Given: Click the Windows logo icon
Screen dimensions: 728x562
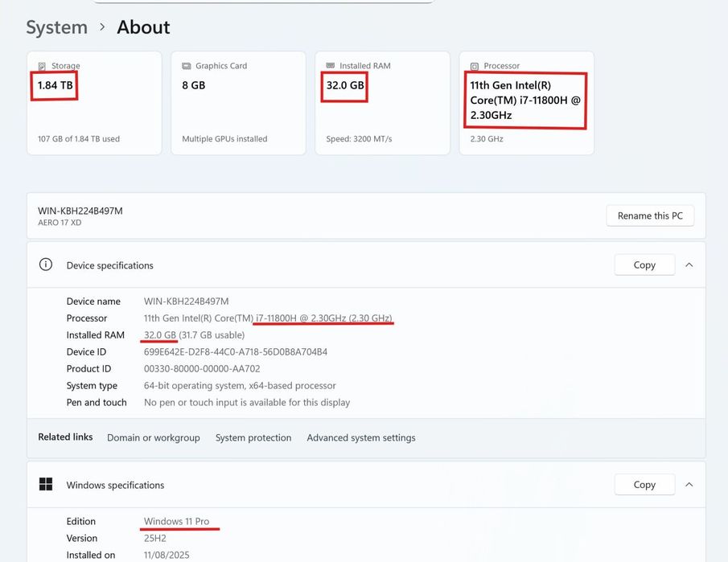Looking at the screenshot, I should (x=46, y=484).
